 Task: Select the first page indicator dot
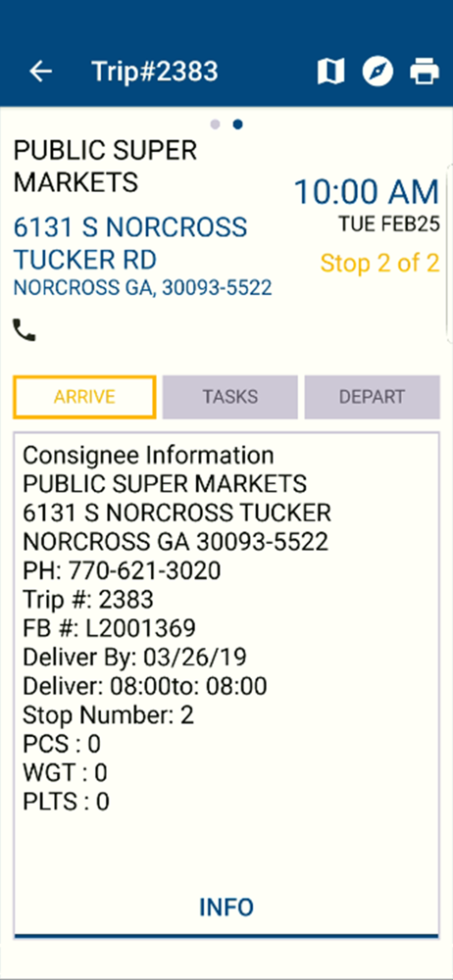pos(216,124)
